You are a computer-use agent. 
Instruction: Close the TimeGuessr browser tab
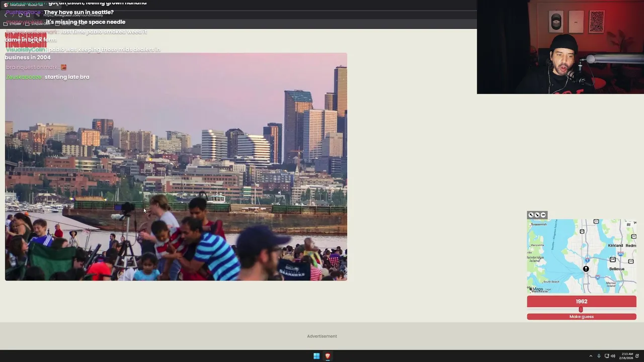click(x=57, y=5)
